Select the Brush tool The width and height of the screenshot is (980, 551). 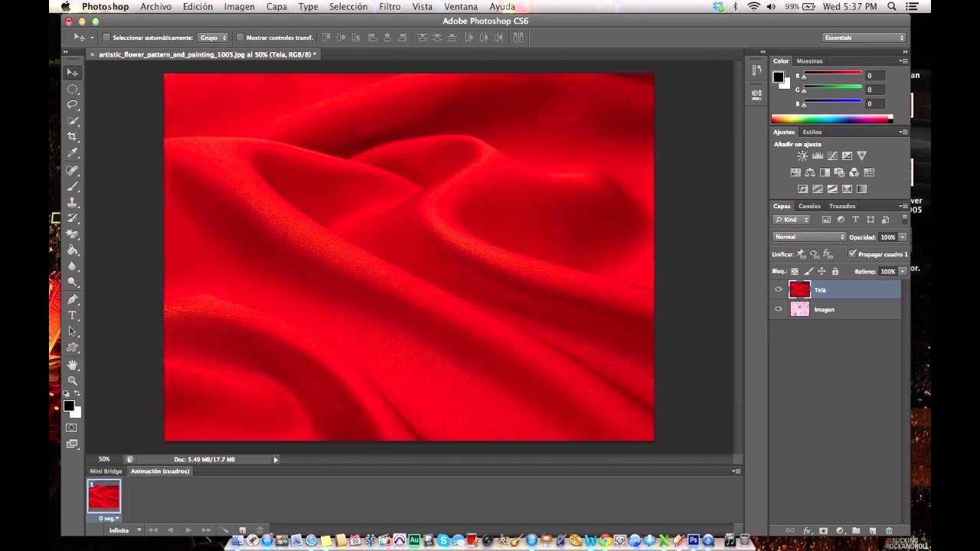click(x=73, y=186)
